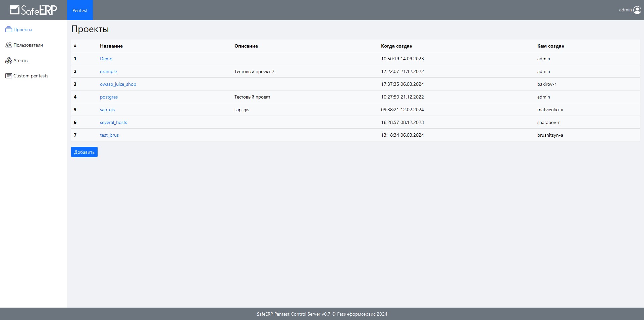Viewport: 644px width, 320px height.
Task: Open the owasp_juice_shop project
Action: click(x=118, y=84)
